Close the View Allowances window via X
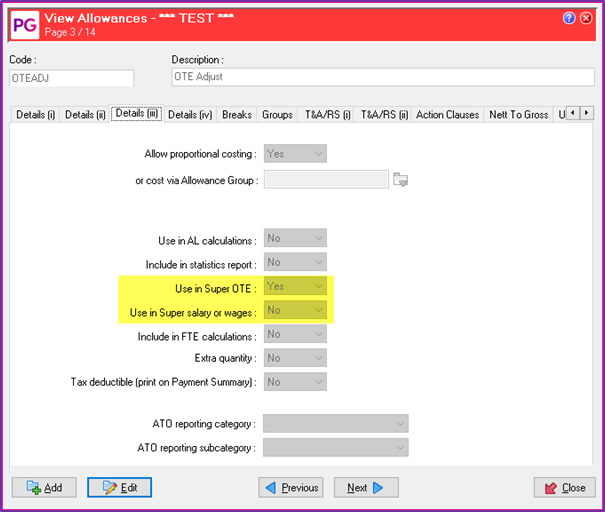Viewport: 605px width, 512px height. [x=586, y=18]
